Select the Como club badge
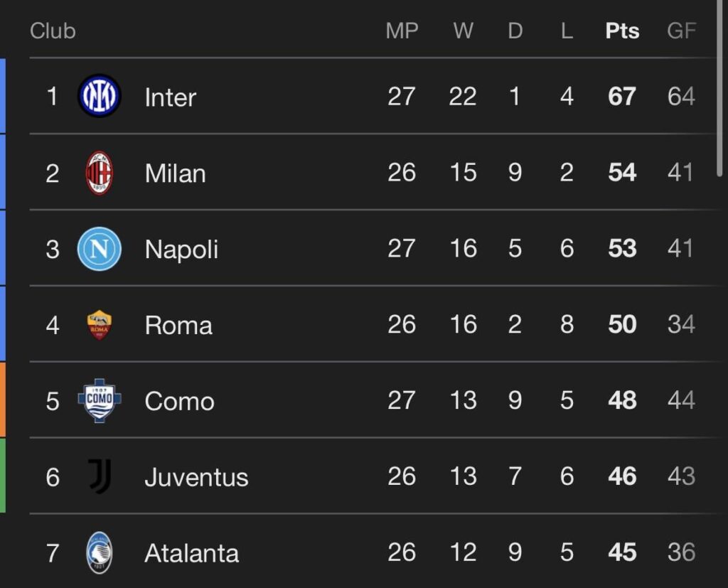The image size is (728, 588). click(100, 401)
